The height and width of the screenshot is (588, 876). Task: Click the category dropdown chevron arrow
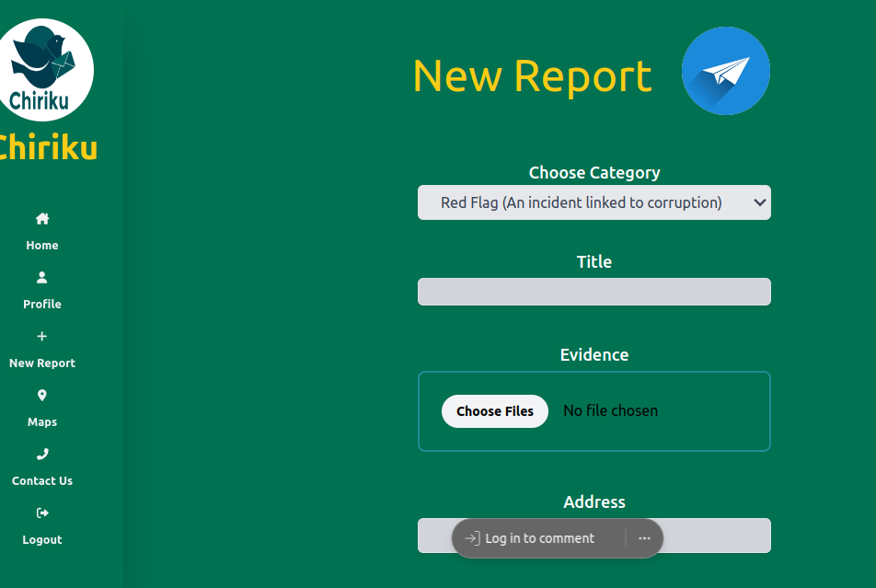pos(759,202)
